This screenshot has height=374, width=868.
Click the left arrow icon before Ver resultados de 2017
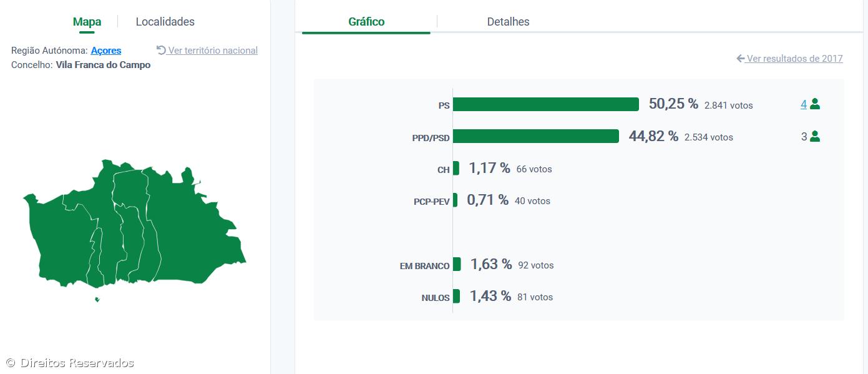tap(741, 59)
